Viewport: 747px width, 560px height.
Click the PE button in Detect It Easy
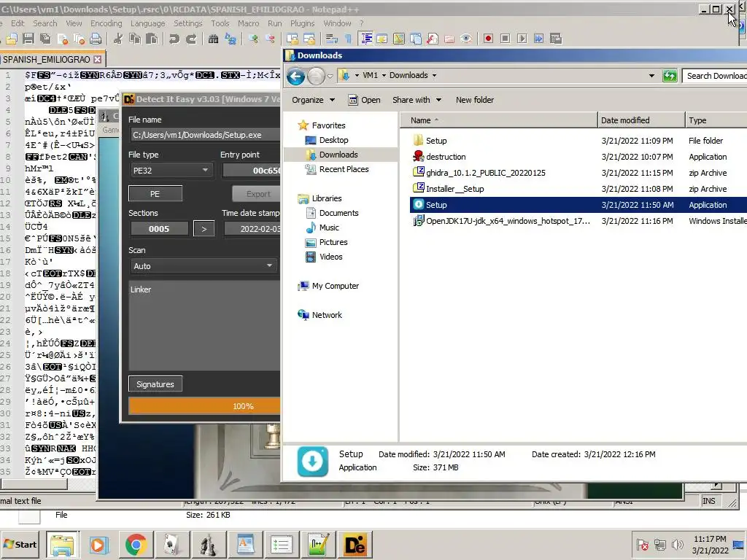(x=155, y=194)
